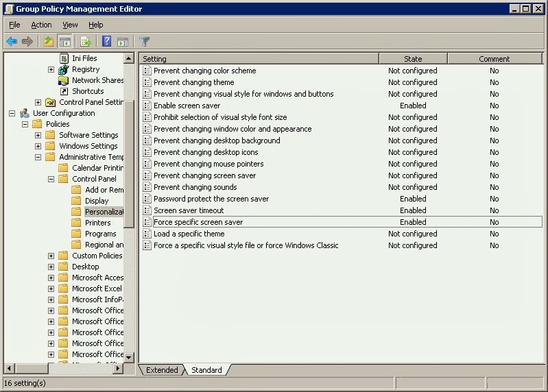This screenshot has width=548, height=392.
Task: Sort by the Comment column header
Action: click(495, 59)
